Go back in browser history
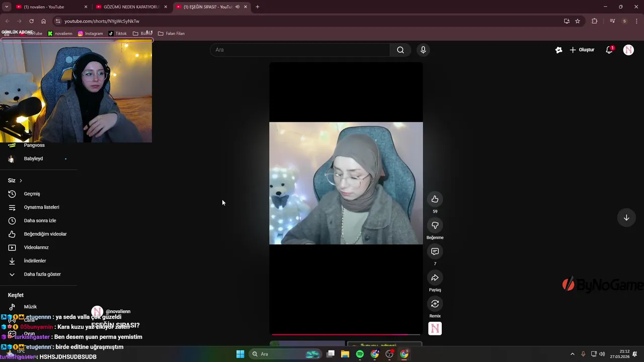Image resolution: width=644 pixels, height=362 pixels. pos(7,21)
